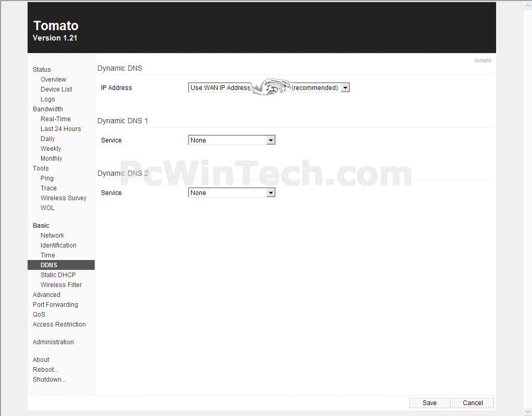Go to the Overview page
This screenshot has height=416, width=532.
click(53, 80)
